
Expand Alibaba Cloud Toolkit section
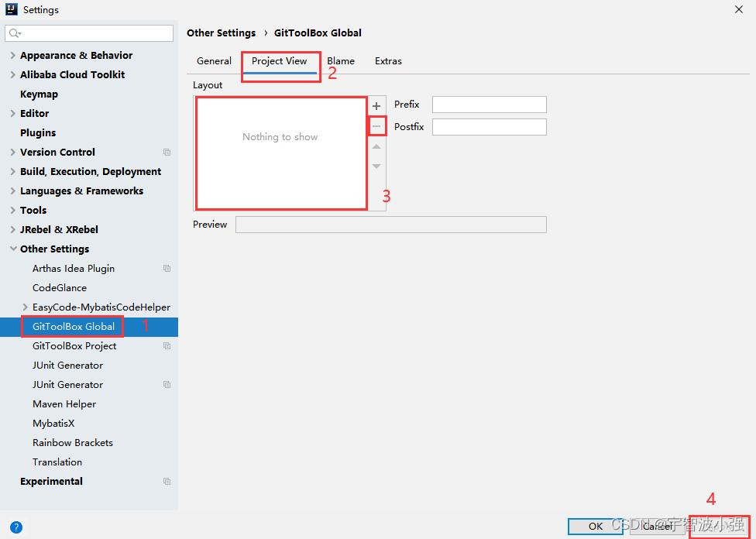(x=12, y=74)
